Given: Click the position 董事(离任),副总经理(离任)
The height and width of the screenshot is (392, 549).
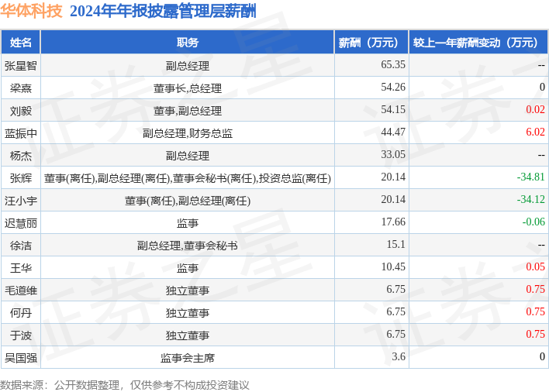Looking at the screenshot, I should 188,201.
